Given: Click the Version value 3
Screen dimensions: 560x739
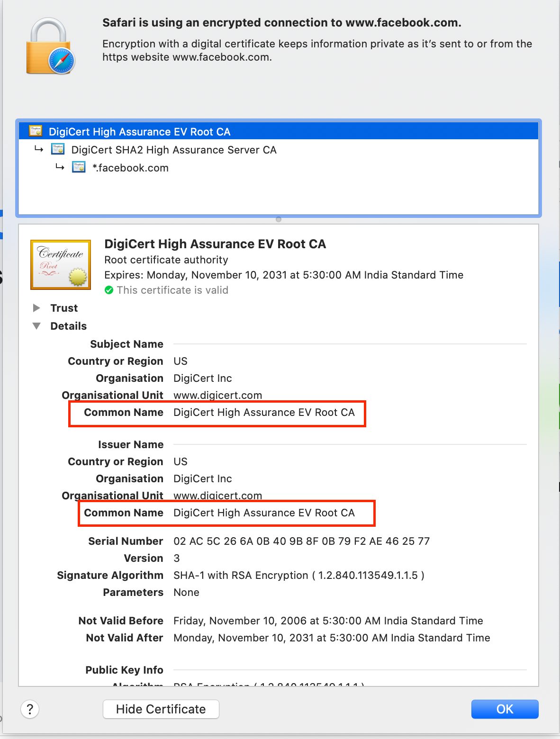Looking at the screenshot, I should 177,558.
